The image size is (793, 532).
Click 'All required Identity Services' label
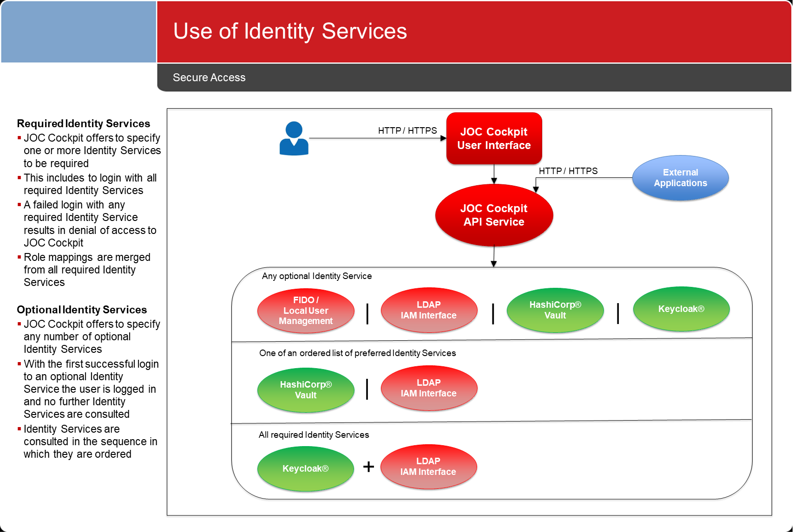pyautogui.click(x=314, y=435)
